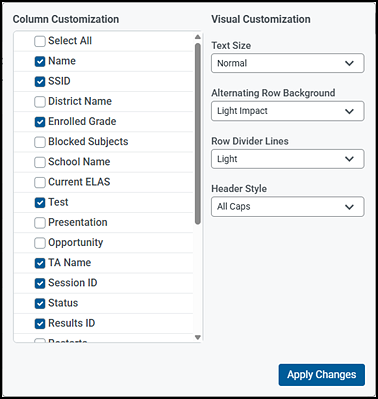Uncheck the Status column checkbox
The height and width of the screenshot is (399, 378).
click(x=40, y=303)
